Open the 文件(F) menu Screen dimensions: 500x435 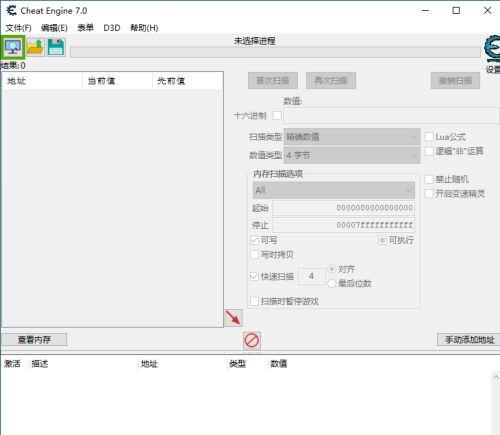(18, 28)
